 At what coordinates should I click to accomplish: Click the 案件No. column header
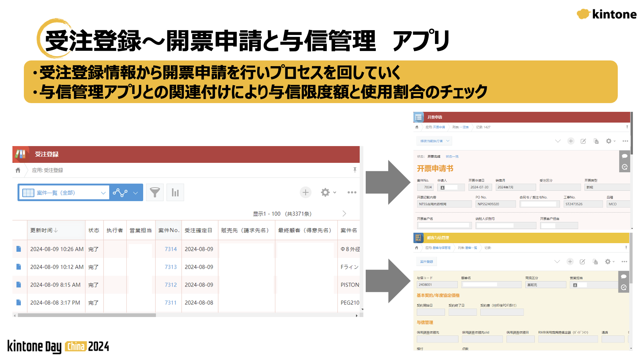(x=169, y=230)
